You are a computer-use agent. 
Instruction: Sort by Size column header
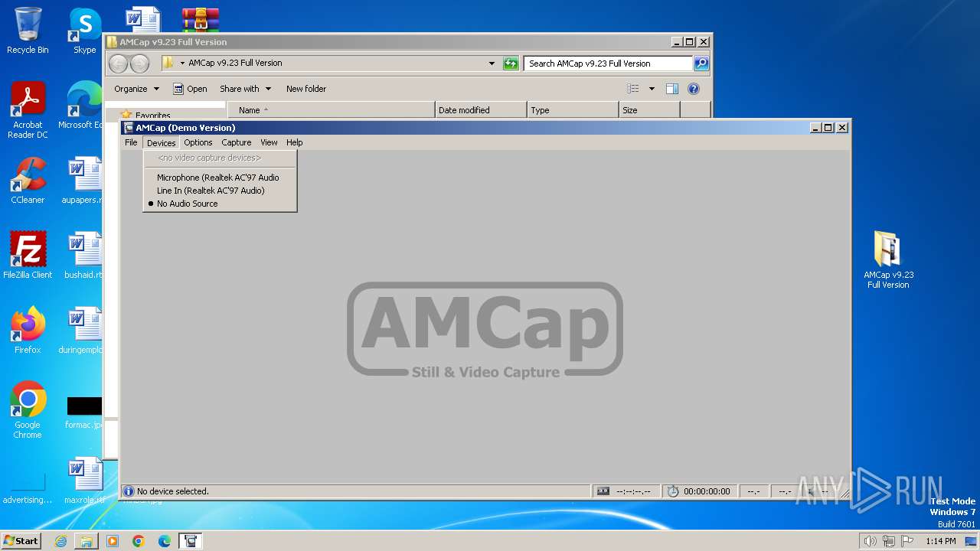[649, 110]
